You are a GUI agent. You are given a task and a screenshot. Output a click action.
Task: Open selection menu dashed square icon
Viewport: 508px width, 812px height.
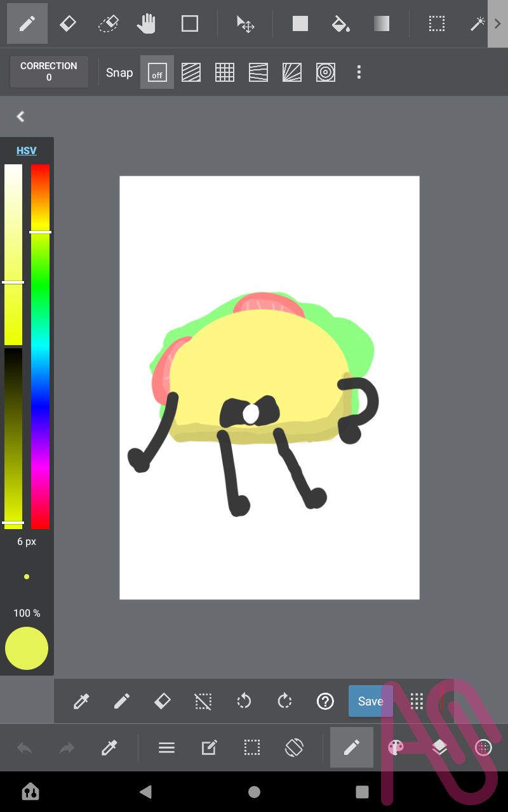(251, 749)
